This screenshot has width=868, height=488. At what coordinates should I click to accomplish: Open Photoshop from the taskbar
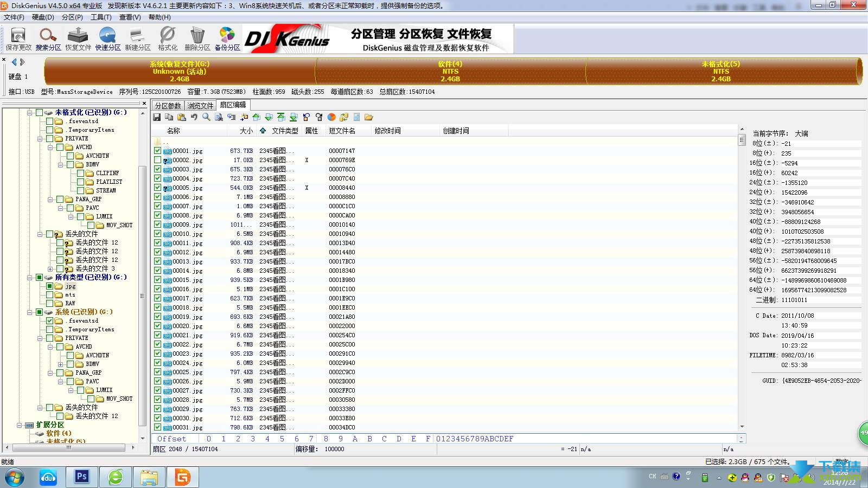[x=81, y=477]
